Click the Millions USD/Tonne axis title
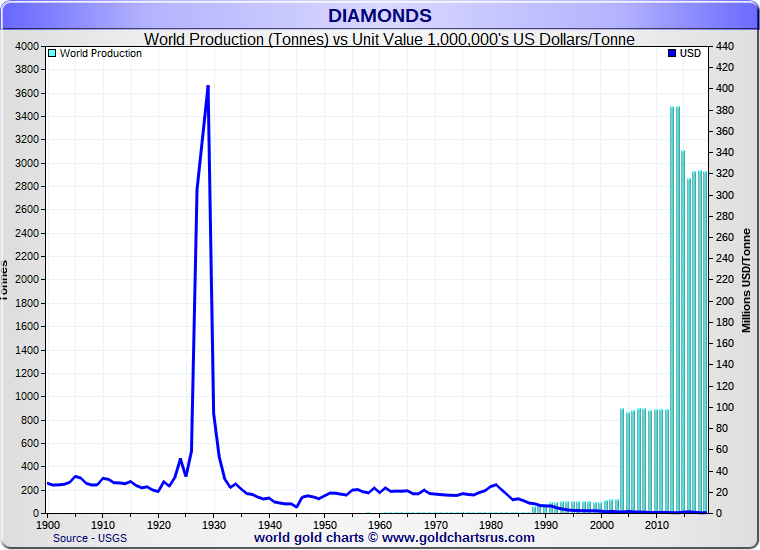760x550 pixels. (746, 281)
